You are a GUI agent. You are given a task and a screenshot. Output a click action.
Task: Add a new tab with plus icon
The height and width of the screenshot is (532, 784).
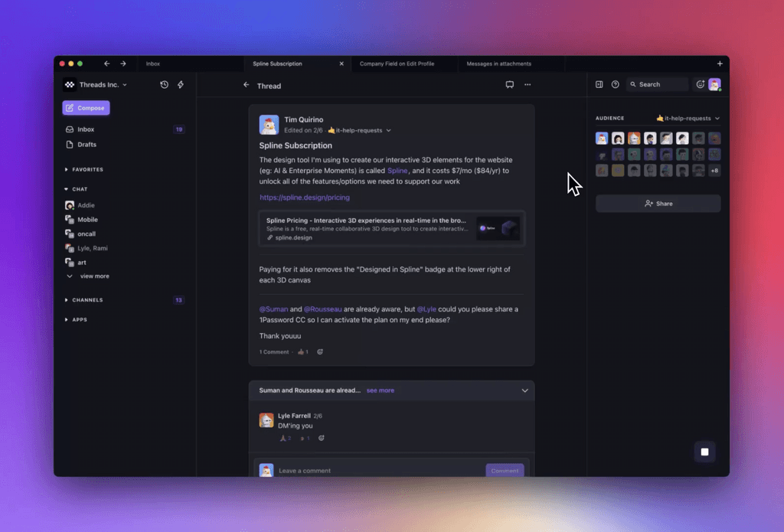720,64
